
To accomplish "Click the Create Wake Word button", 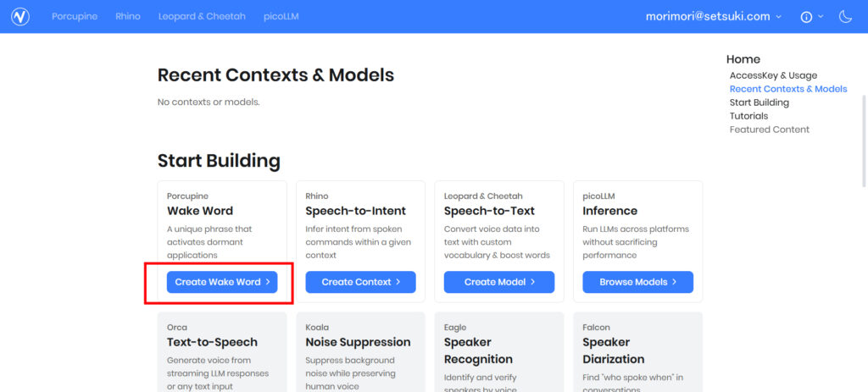I will [x=222, y=282].
